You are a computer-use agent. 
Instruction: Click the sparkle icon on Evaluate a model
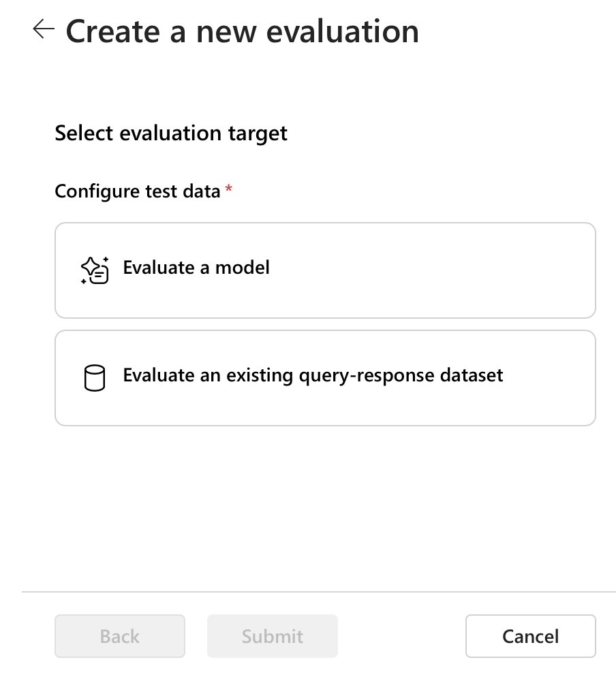(x=94, y=270)
